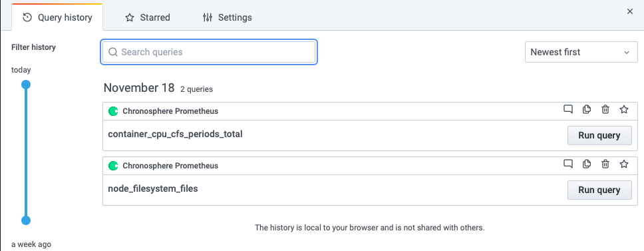Click the history-is-local notice text
The height and width of the screenshot is (251, 644).
(x=370, y=227)
